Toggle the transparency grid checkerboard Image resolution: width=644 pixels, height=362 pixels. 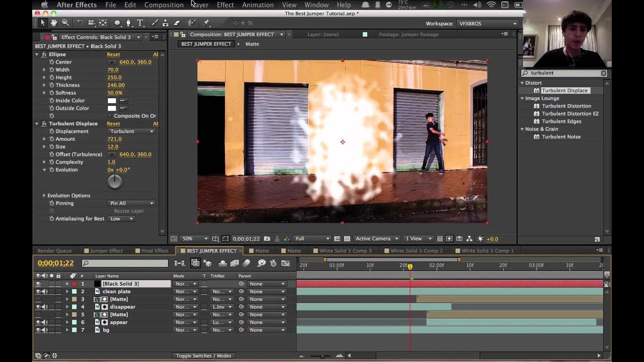tap(347, 239)
